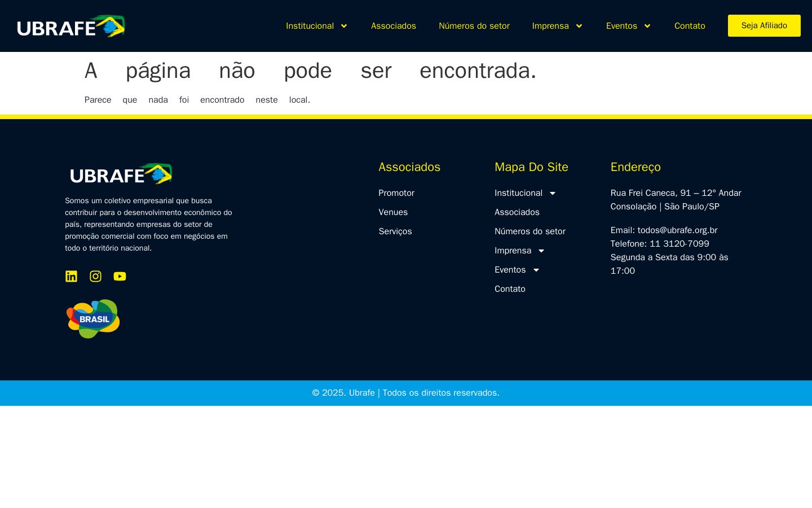Click the Rua Frei Caneca address text
Screen dimensions: 812x508
tap(676, 200)
